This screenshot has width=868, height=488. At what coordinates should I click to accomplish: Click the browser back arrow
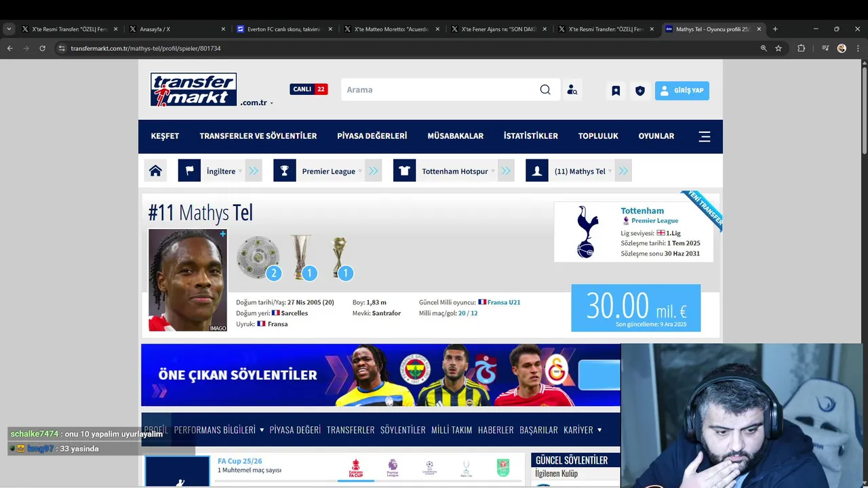(9, 48)
